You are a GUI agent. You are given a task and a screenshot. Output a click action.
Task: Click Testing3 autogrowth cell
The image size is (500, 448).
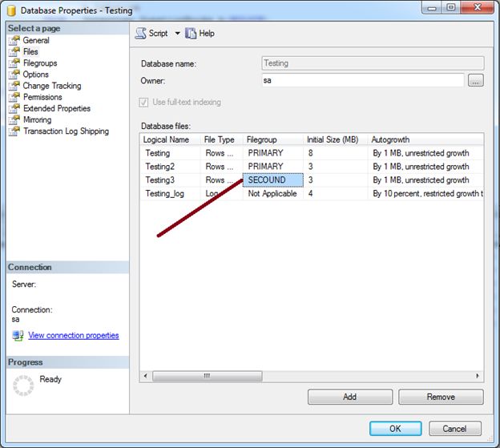pyautogui.click(x=425, y=180)
